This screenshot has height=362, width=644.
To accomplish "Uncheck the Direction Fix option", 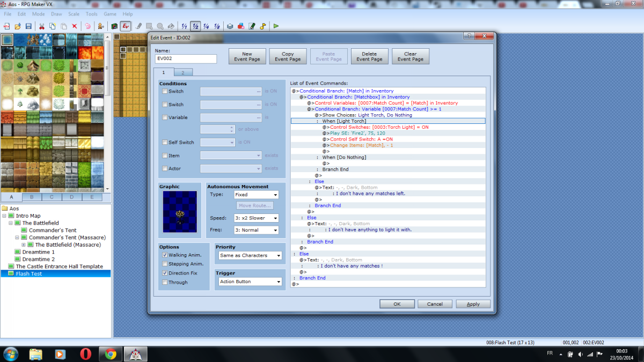I will point(165,273).
